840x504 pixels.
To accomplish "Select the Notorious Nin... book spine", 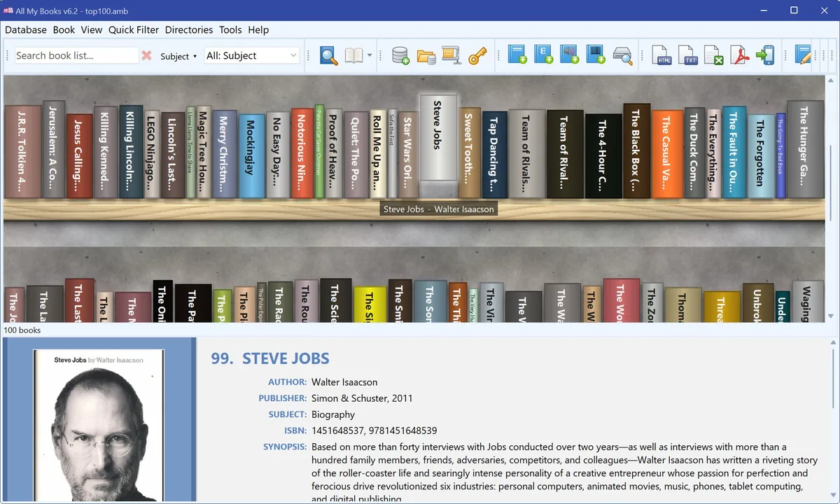I will (302, 153).
